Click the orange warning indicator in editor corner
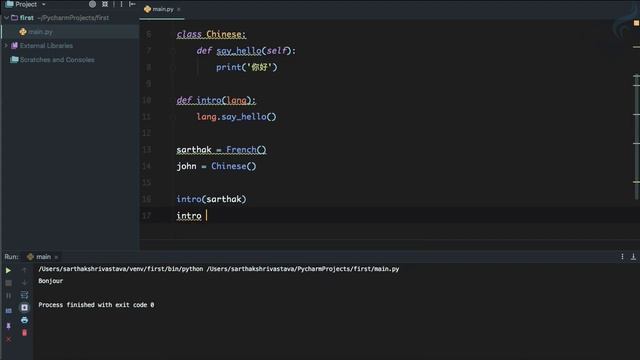Image resolution: width=640 pixels, height=360 pixels. [x=636, y=23]
